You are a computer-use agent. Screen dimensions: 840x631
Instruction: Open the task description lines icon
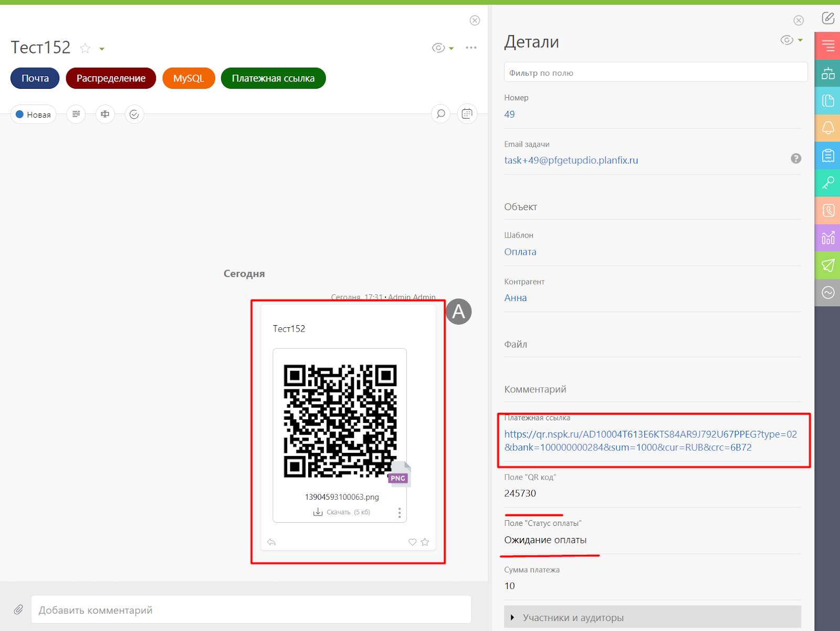(x=76, y=114)
